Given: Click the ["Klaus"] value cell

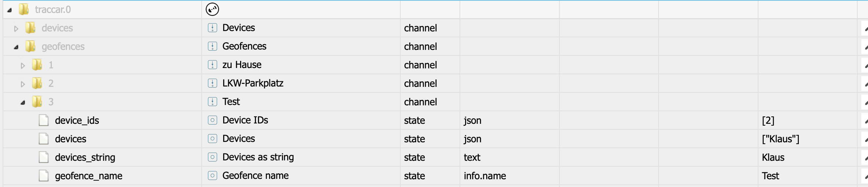Looking at the screenshot, I should [781, 139].
